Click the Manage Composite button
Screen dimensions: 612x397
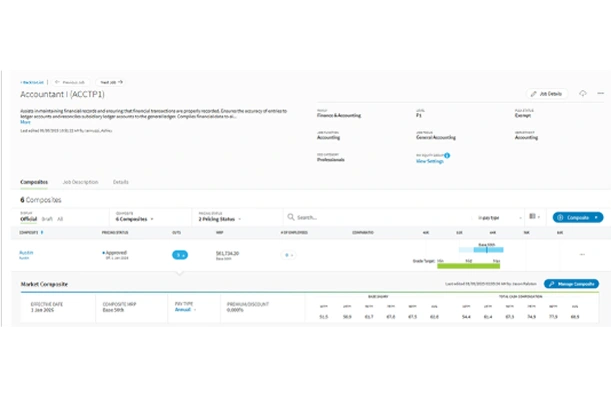coord(571,284)
